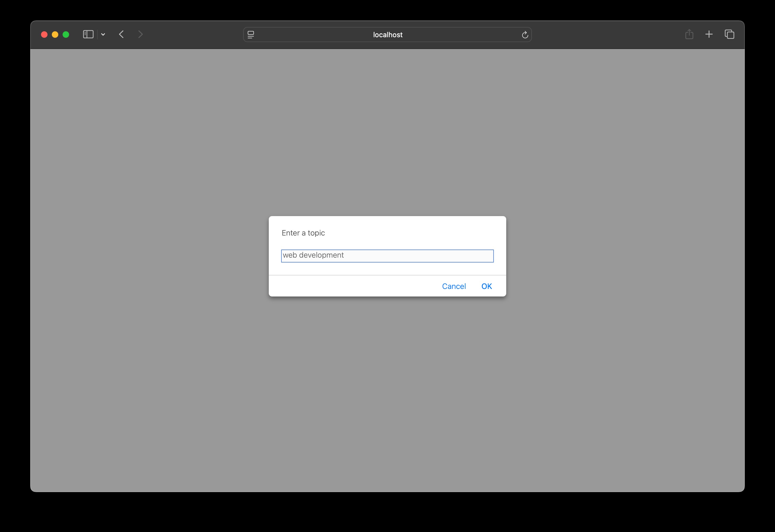
Task: Go forward to next page
Action: click(x=140, y=34)
